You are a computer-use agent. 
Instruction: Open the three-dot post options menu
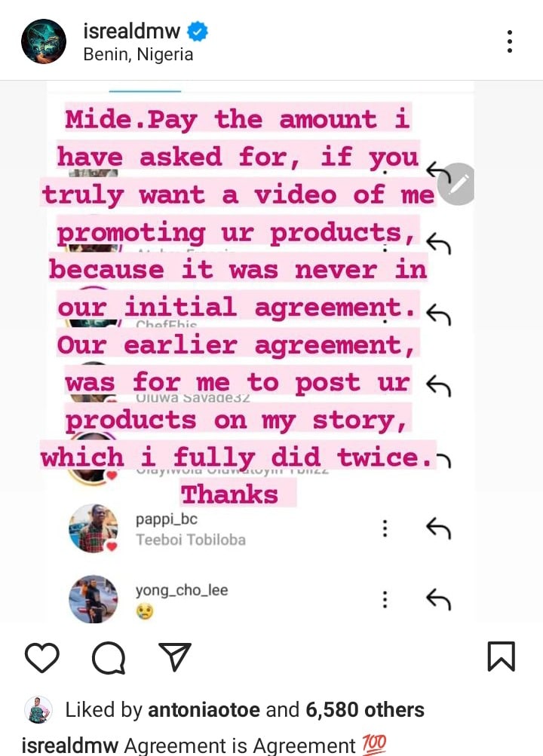[x=511, y=41]
